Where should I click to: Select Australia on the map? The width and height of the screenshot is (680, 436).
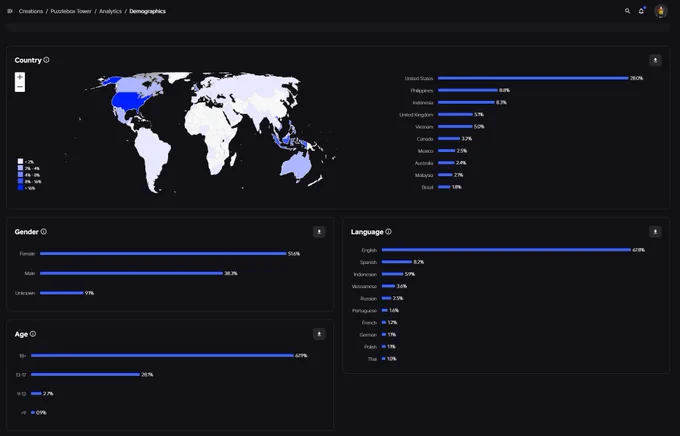coord(294,166)
